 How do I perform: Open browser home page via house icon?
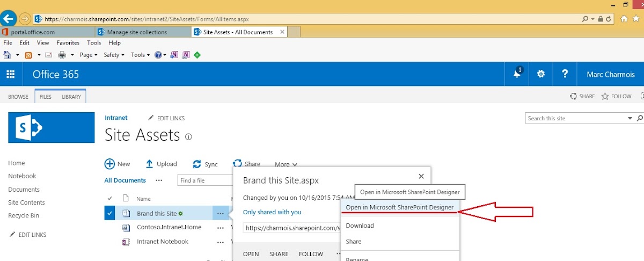point(624,18)
